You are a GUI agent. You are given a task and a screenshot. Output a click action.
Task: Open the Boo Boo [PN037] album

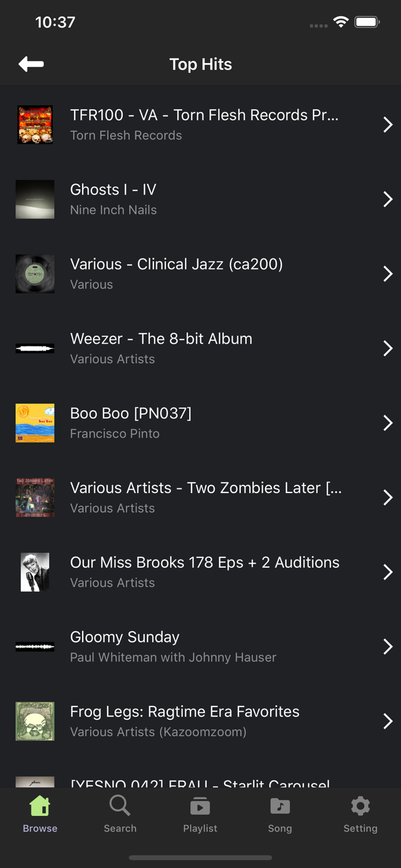200,422
